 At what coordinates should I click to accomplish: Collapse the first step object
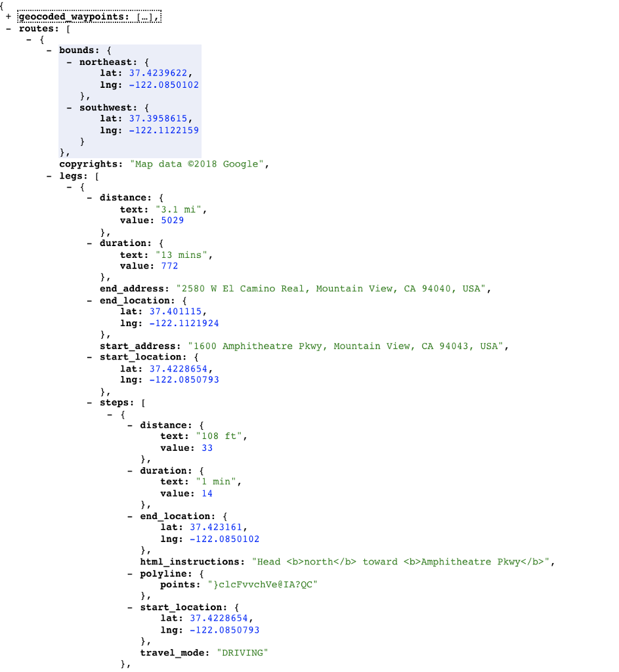pos(110,414)
